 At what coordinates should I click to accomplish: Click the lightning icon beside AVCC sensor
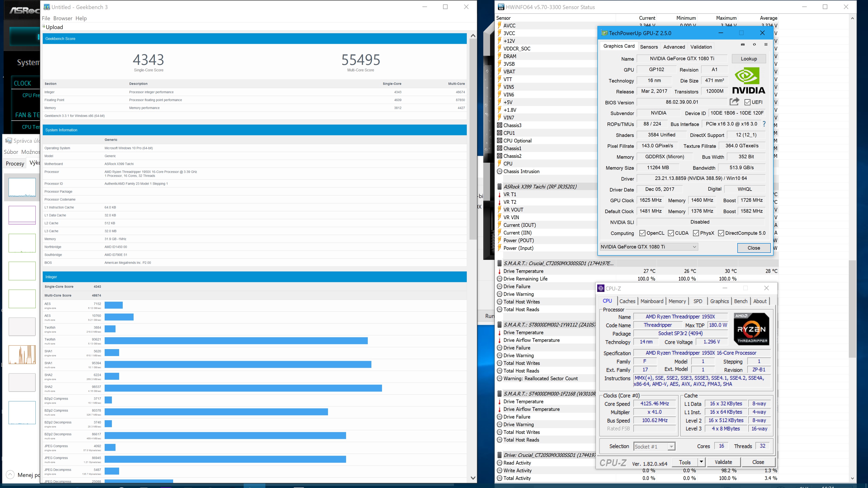click(x=499, y=25)
